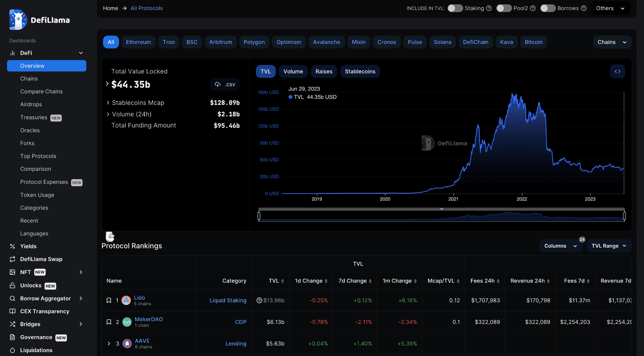Click the Yields percent icon
Image resolution: width=644 pixels, height=356 pixels.
click(x=12, y=246)
